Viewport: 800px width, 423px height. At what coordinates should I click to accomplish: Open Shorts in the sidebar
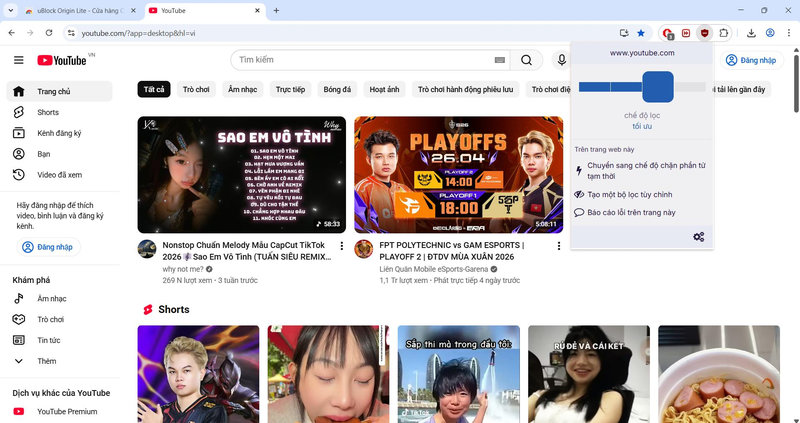59,112
